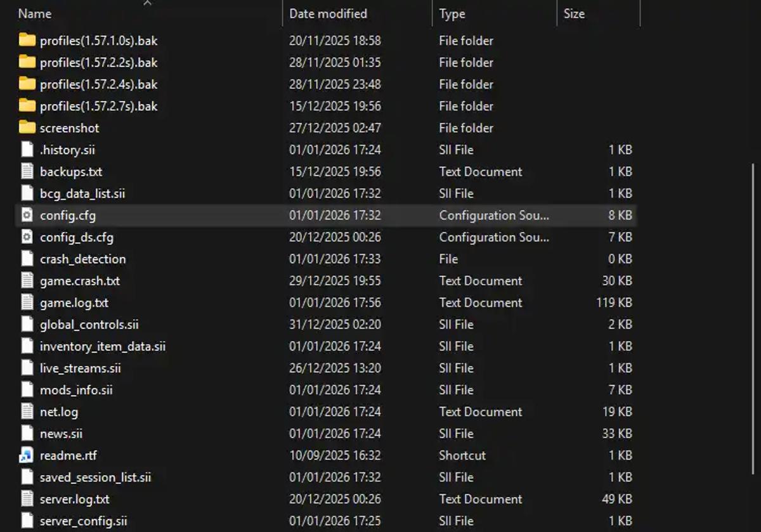Image resolution: width=761 pixels, height=532 pixels.
Task: Select the profiles(1.57.2.2s).bak folder icon
Action: tap(27, 62)
